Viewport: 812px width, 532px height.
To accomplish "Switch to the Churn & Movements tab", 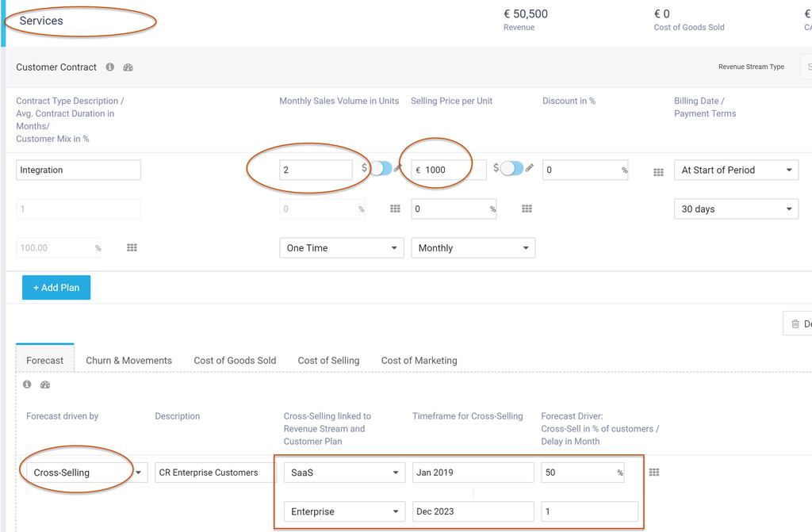I will (x=128, y=360).
